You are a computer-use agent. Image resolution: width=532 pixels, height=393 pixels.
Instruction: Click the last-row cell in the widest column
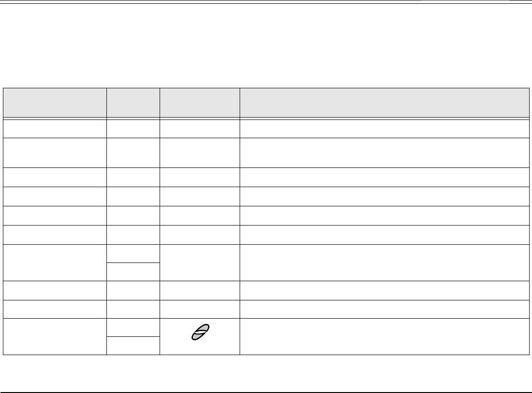384,336
